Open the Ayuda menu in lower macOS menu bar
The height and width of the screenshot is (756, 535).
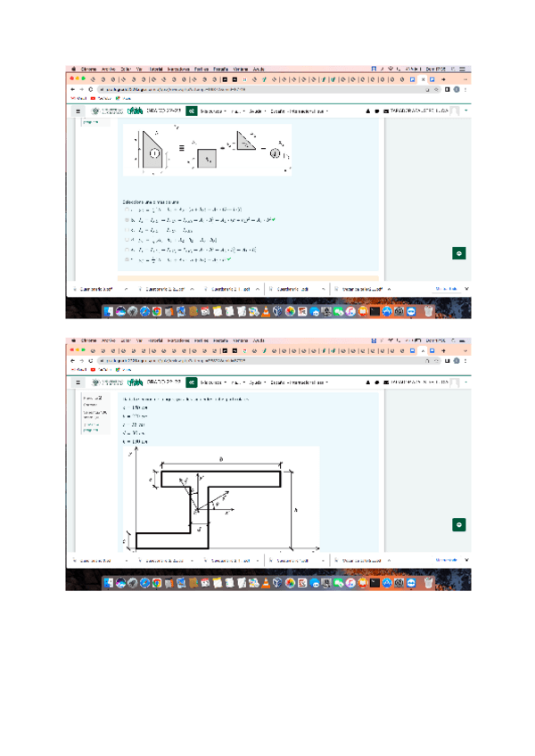pos(259,341)
